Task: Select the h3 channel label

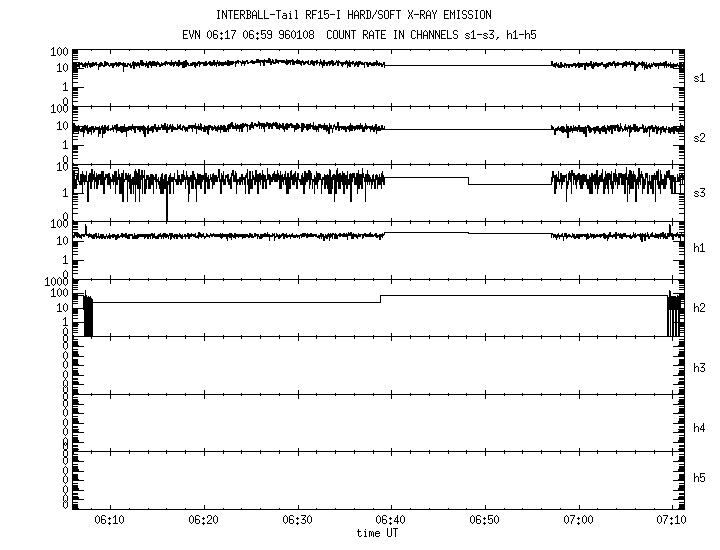Action: (x=700, y=367)
